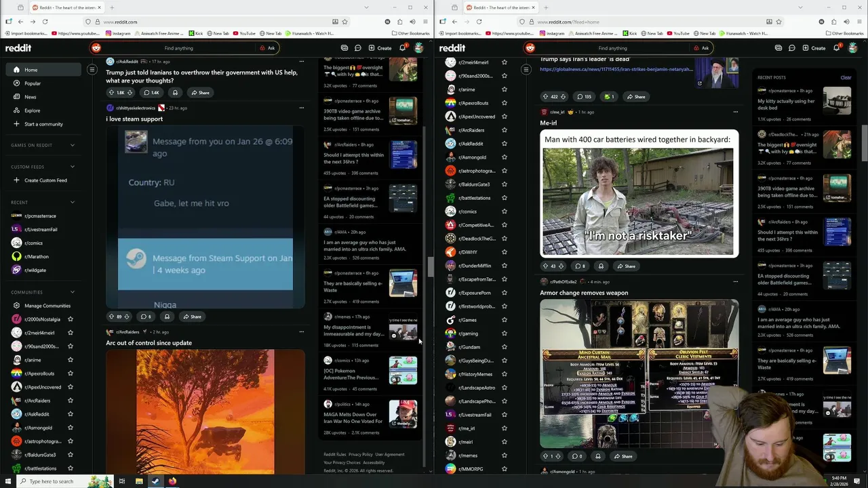Open comments on 'i love steam support' post
This screenshot has height=488, width=868.
click(x=146, y=317)
